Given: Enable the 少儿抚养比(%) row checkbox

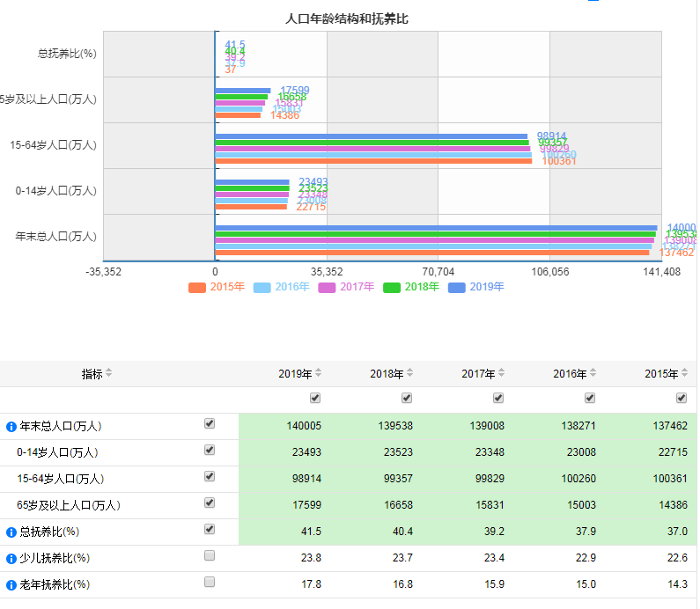Looking at the screenshot, I should click(210, 555).
